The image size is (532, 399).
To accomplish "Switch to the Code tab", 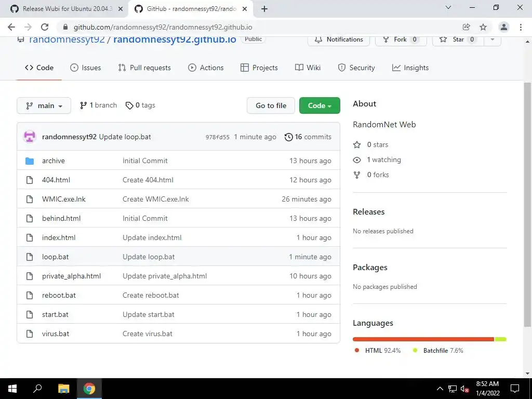I will (x=39, y=68).
